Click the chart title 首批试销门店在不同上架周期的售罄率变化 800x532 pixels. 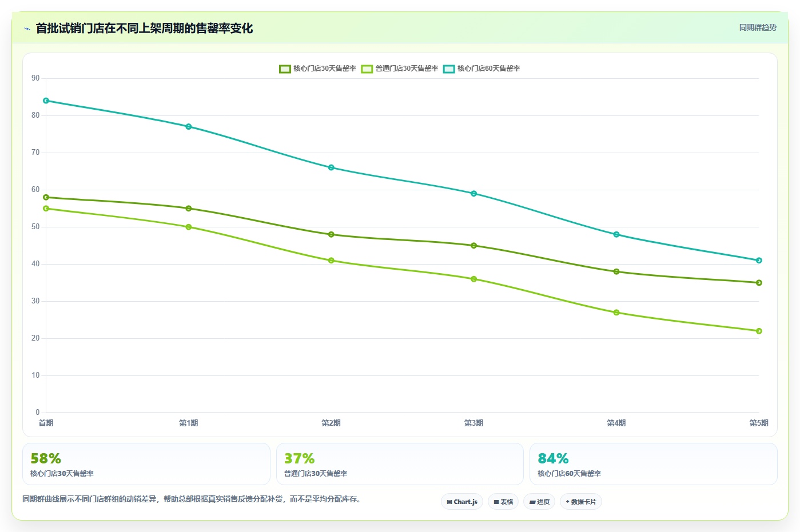pyautogui.click(x=144, y=29)
